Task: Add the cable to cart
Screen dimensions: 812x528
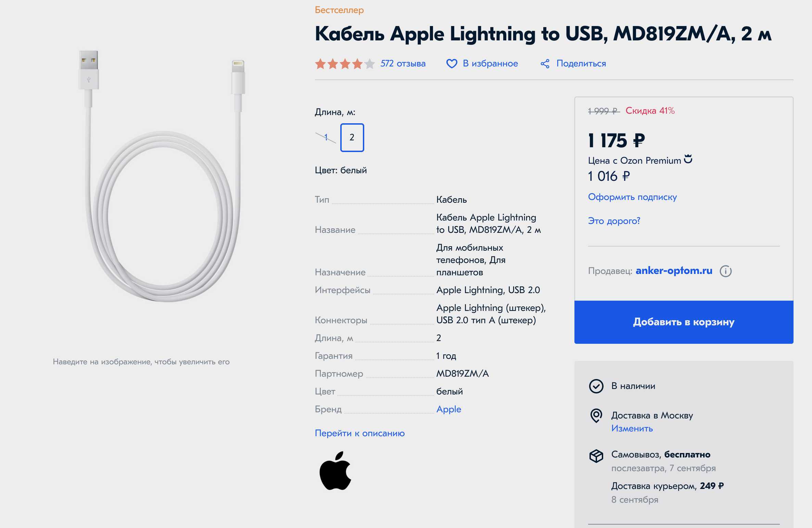Action: (684, 322)
